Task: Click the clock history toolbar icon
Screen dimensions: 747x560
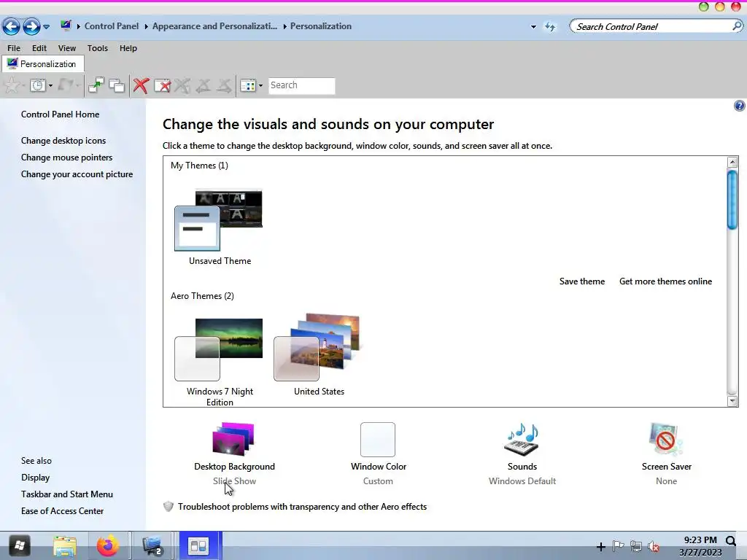Action: (x=38, y=86)
